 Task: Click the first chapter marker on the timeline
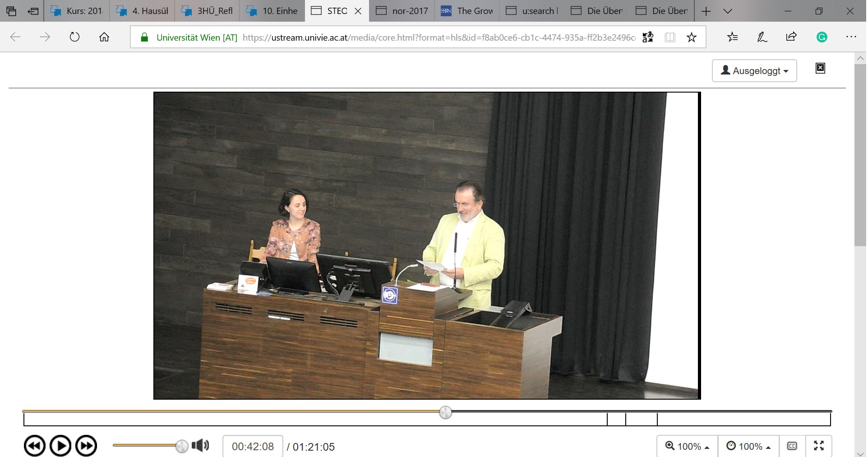(607, 420)
